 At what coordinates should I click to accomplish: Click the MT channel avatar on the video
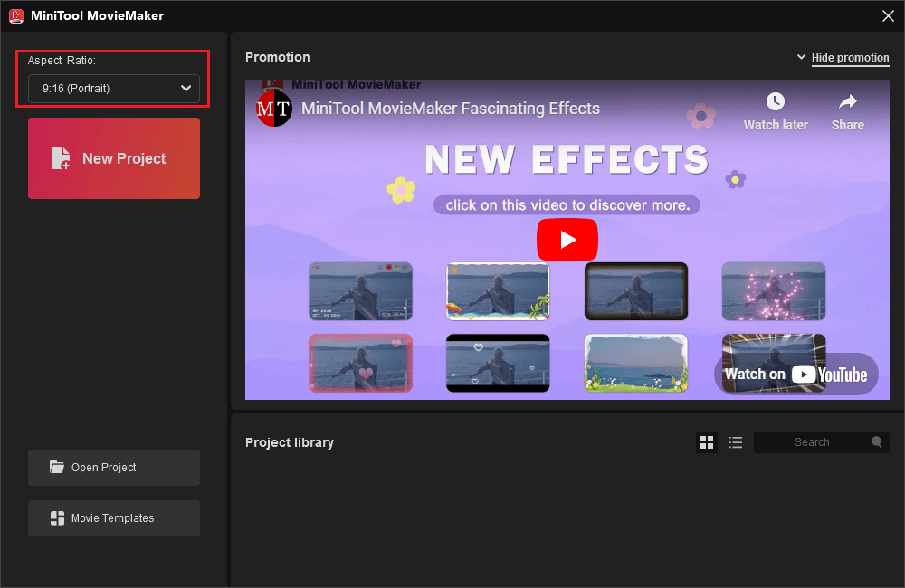point(273,109)
